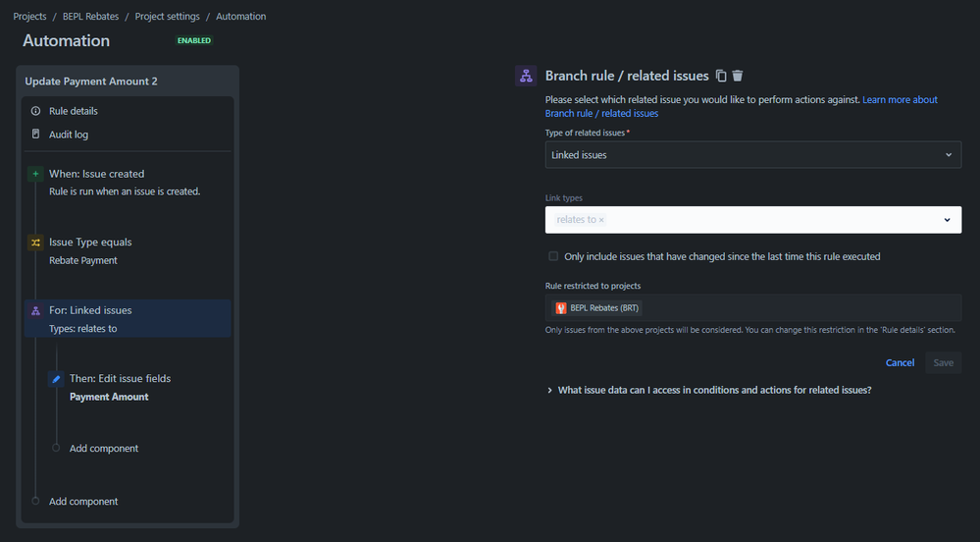This screenshot has width=980, height=542.
Task: Click circle node of nested Add component
Action: [56, 448]
